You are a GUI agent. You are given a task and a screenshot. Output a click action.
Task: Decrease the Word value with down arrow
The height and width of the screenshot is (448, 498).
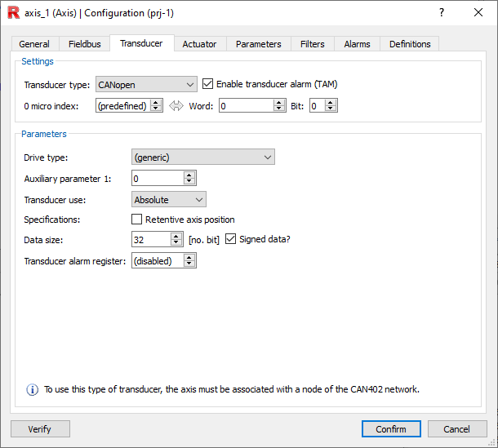(x=279, y=109)
